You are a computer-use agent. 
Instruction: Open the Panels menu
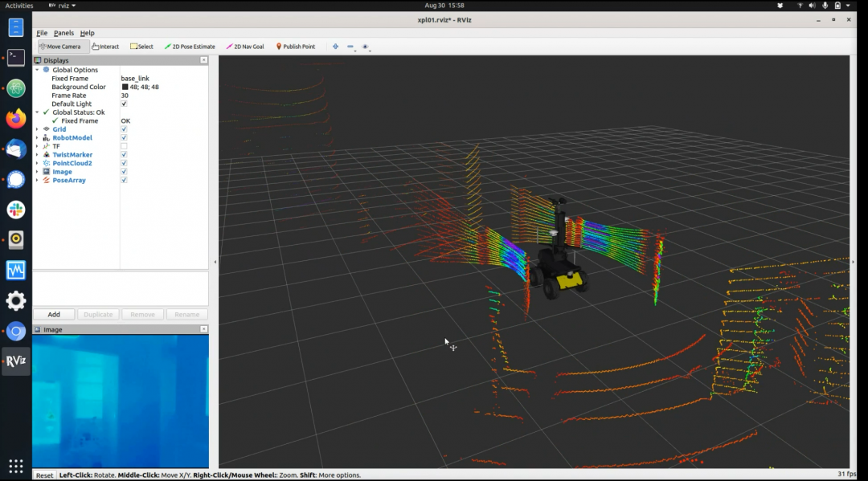coord(63,33)
